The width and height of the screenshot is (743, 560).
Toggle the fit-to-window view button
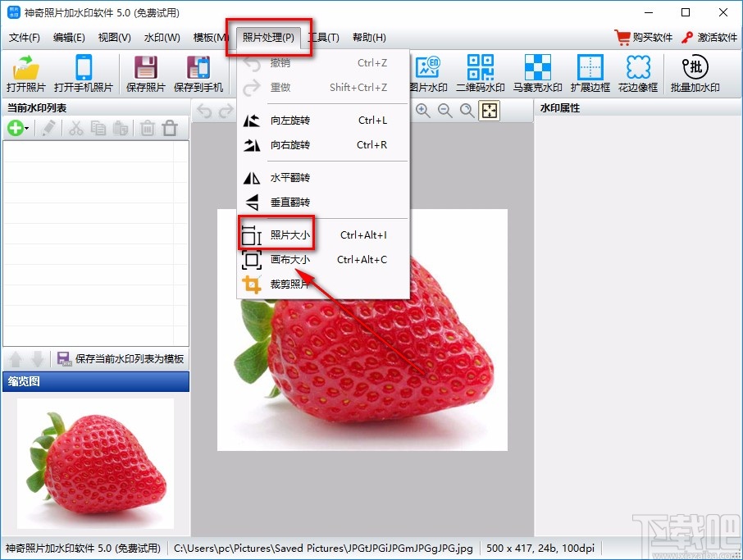[489, 111]
